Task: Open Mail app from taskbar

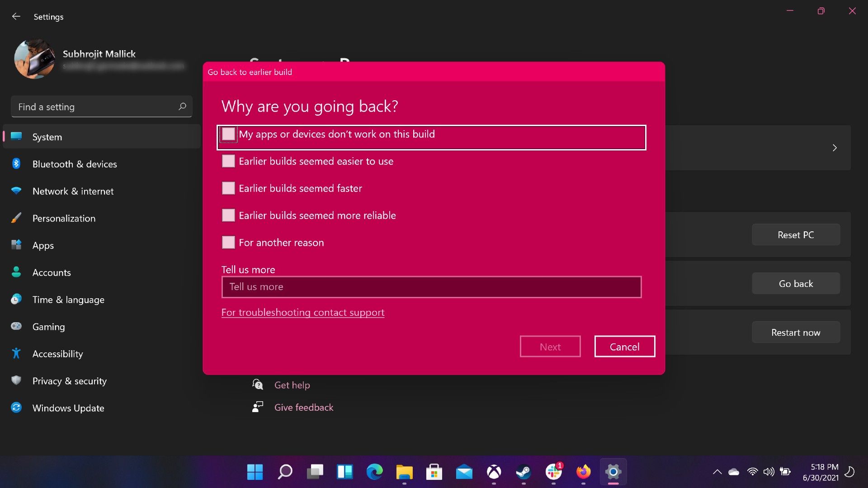Action: [464, 471]
